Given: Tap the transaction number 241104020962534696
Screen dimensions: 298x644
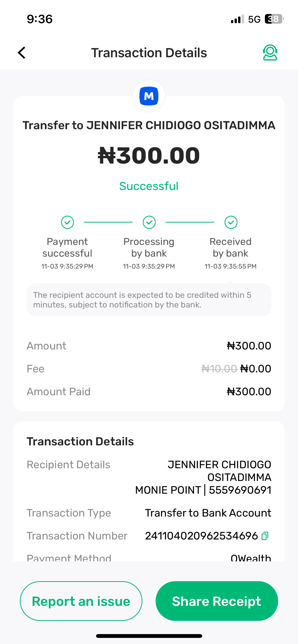Looking at the screenshot, I should 201,536.
